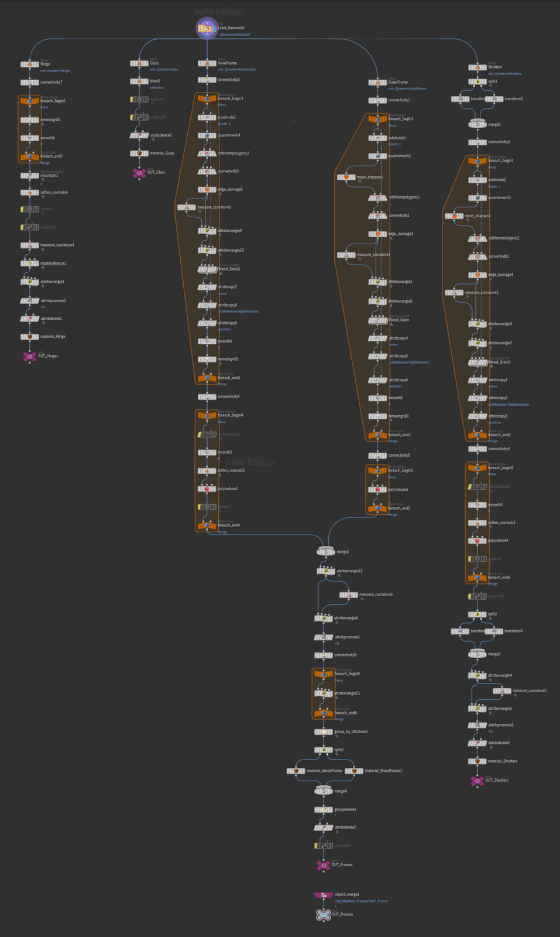This screenshot has width=560, height=937.
Task: Select the transform4 node
Action: 494,631
